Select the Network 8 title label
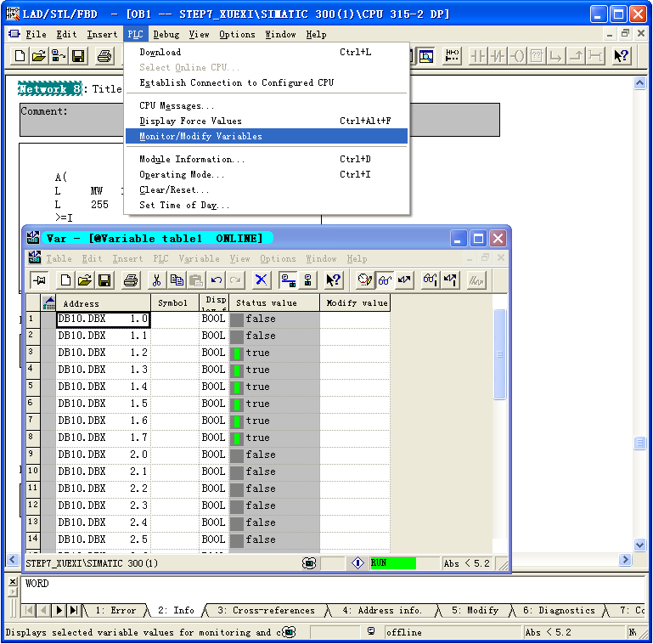653x644 pixels. [49, 88]
